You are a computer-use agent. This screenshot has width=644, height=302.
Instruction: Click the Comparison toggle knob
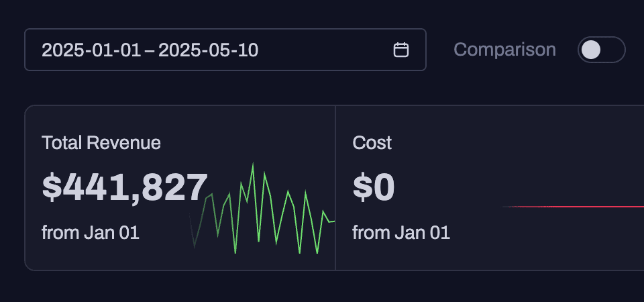[x=591, y=50]
